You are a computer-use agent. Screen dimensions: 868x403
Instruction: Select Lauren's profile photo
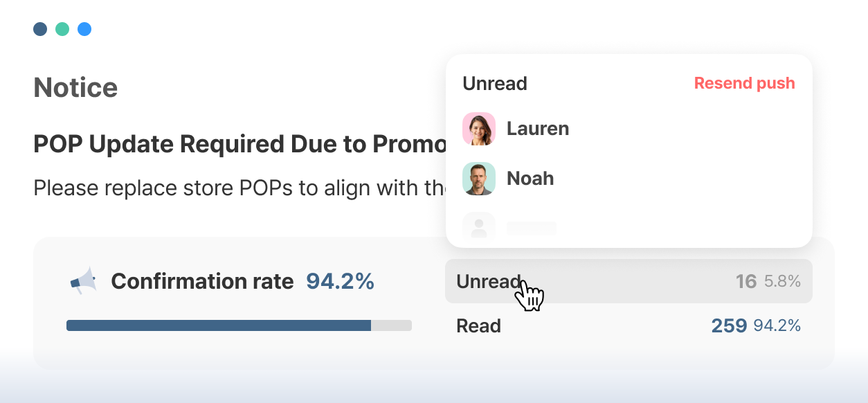coord(479,129)
